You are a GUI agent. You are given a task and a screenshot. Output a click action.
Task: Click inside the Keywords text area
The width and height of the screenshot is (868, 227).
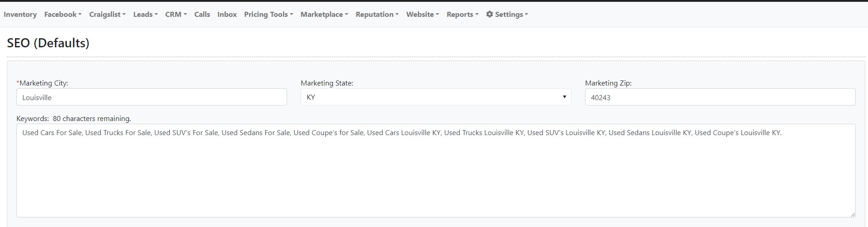click(x=435, y=173)
